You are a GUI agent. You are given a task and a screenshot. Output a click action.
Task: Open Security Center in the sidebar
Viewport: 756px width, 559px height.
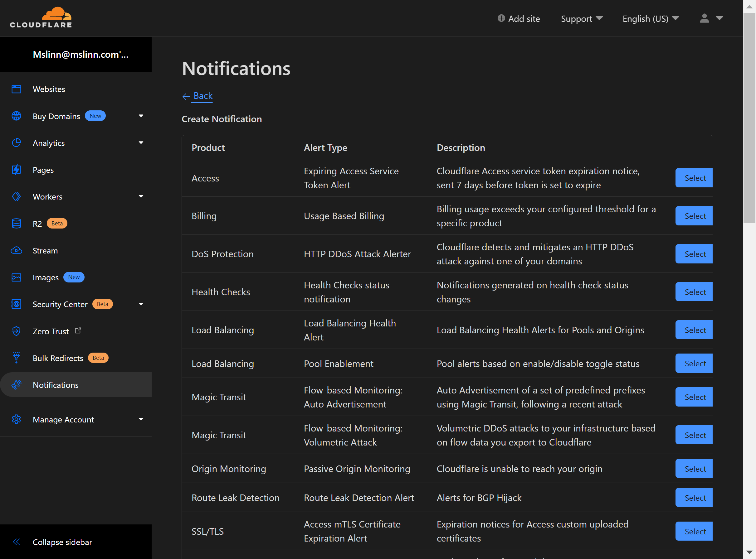[x=60, y=304]
